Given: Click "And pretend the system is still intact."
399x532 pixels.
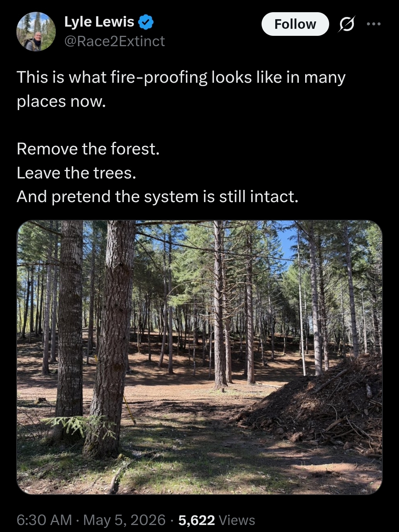Looking at the screenshot, I should click(x=157, y=197).
